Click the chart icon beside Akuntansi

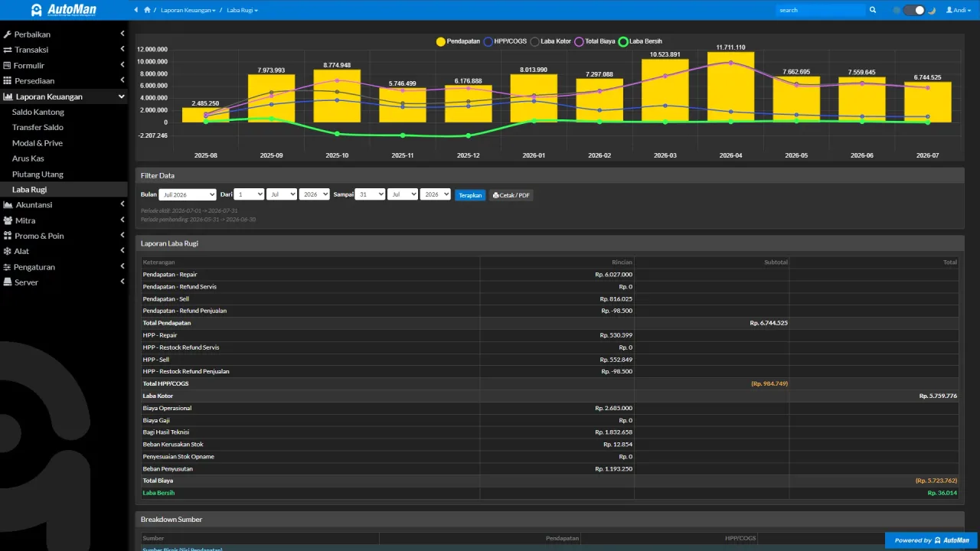point(8,204)
